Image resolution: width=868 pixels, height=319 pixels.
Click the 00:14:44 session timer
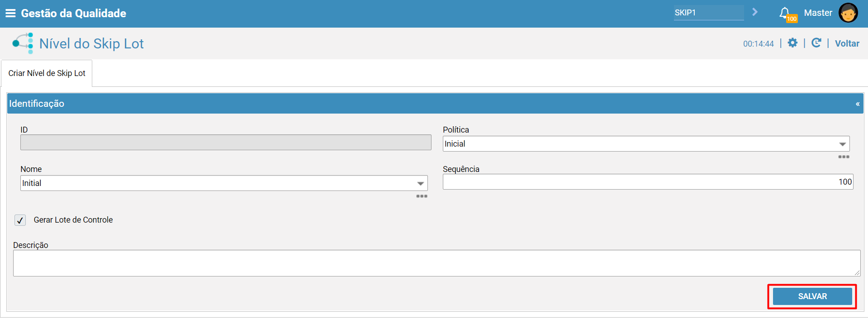pos(758,44)
